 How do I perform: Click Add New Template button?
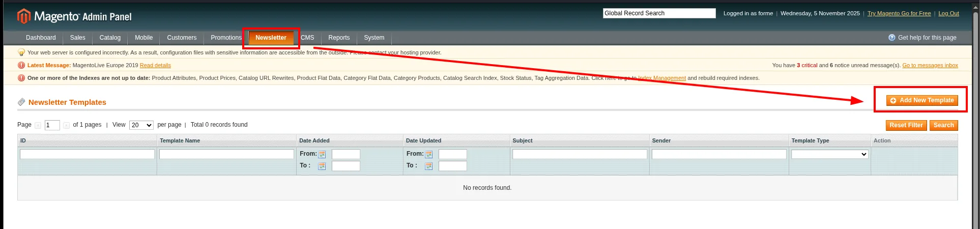tap(922, 101)
